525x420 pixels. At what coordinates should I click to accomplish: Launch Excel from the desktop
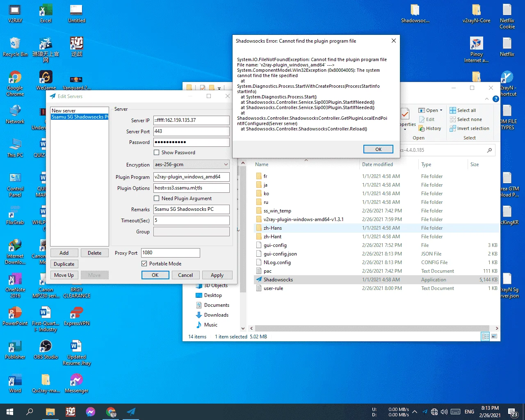[x=46, y=14]
